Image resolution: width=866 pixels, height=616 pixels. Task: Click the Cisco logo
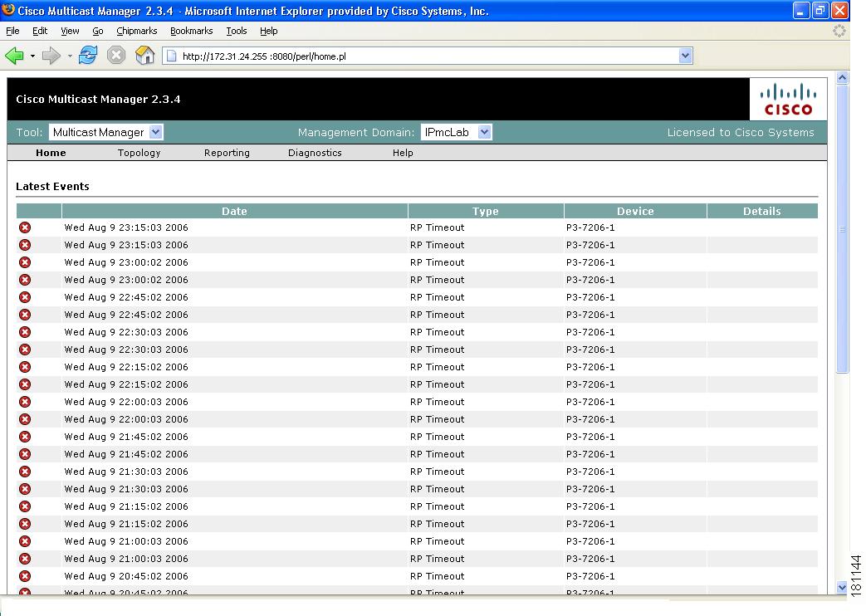788,100
